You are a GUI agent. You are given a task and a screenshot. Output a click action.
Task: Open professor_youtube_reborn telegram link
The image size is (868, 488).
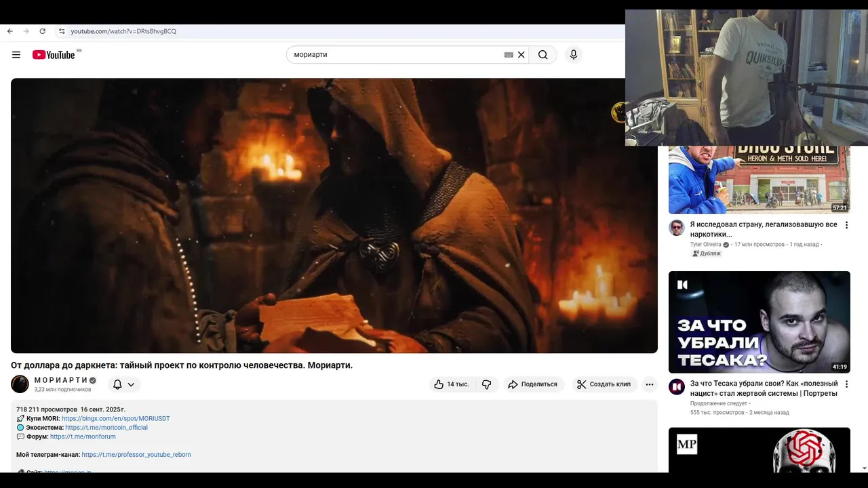[136, 455]
